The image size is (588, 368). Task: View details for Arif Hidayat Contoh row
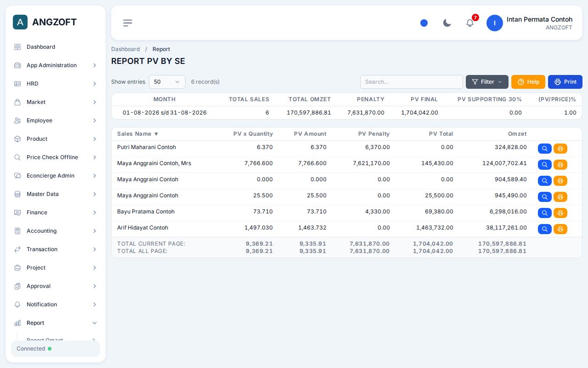point(544,229)
